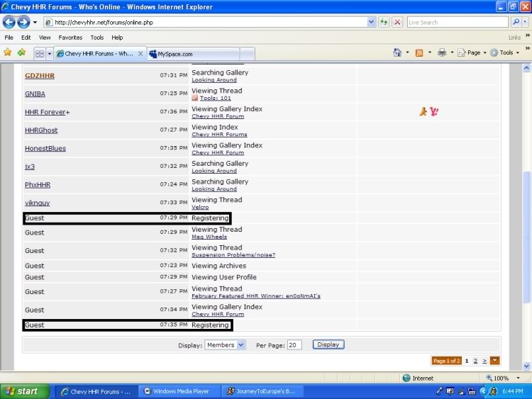Open a new blank tab
Image resolution: width=532 pixels, height=399 pixels.
(x=248, y=54)
